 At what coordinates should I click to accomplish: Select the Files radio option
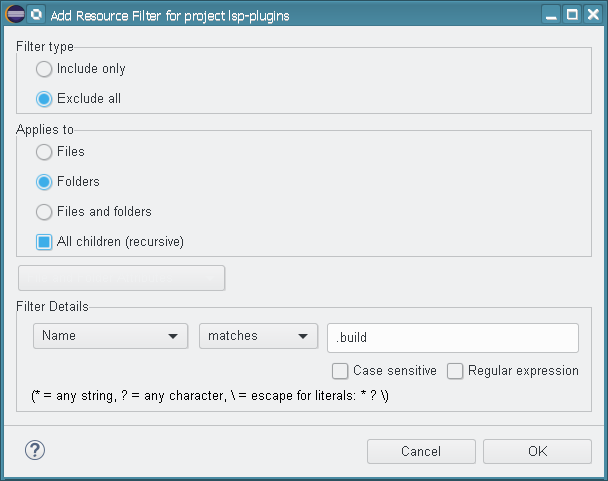point(44,153)
